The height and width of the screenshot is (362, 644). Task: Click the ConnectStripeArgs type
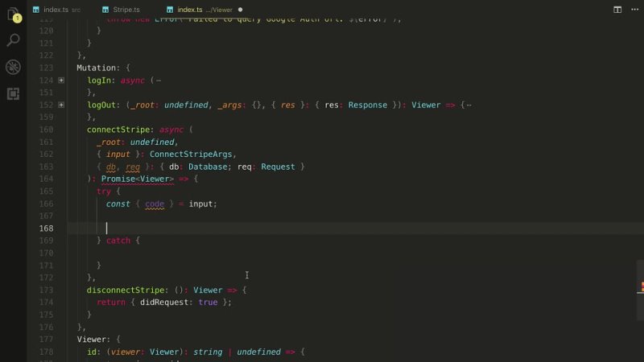[191, 154]
